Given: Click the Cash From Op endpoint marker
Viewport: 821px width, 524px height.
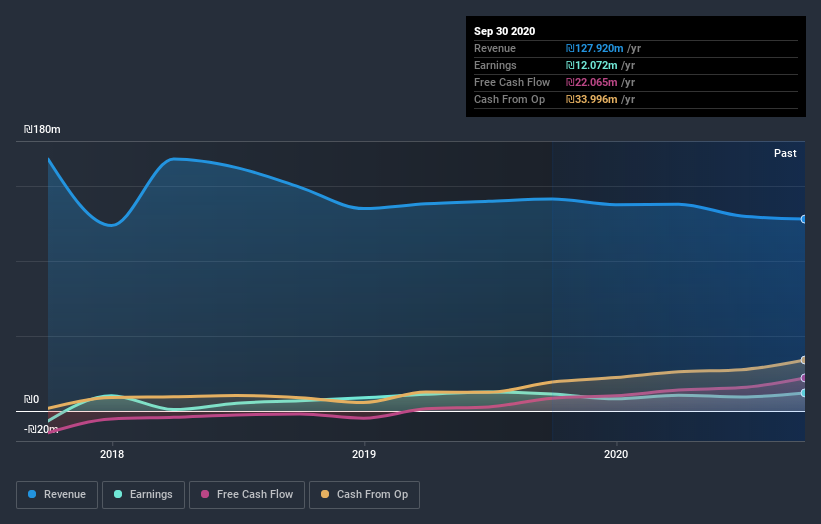Looking at the screenshot, I should click(804, 360).
